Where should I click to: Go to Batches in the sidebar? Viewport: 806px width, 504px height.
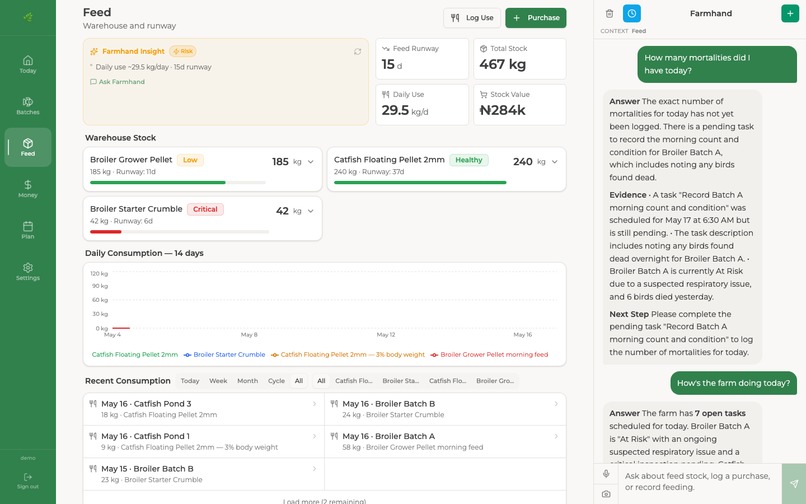coord(28,105)
